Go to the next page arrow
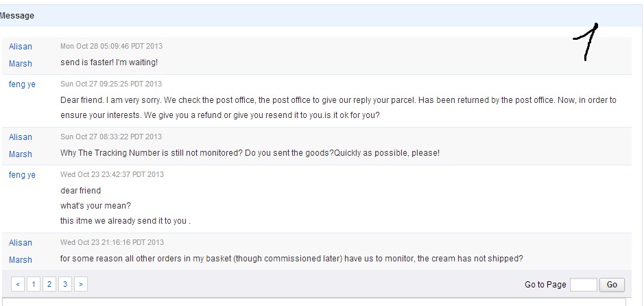 80,283
